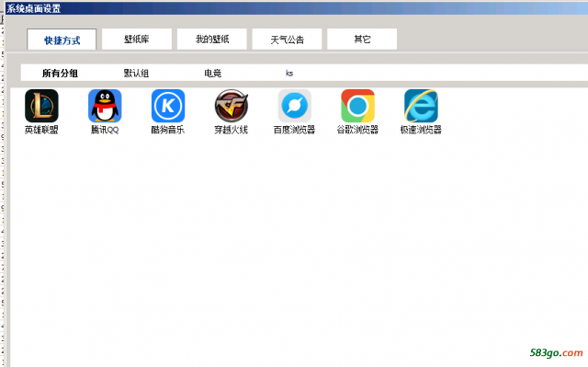588x367 pixels.
Task: Switch to the 快捷方式 tab
Action: 62,40
